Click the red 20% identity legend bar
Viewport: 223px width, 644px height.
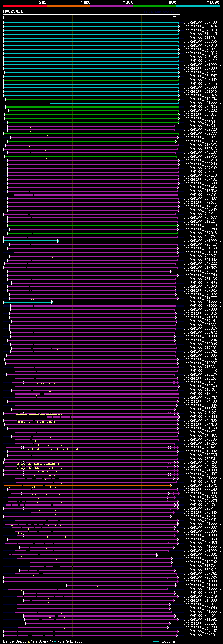[25, 6]
